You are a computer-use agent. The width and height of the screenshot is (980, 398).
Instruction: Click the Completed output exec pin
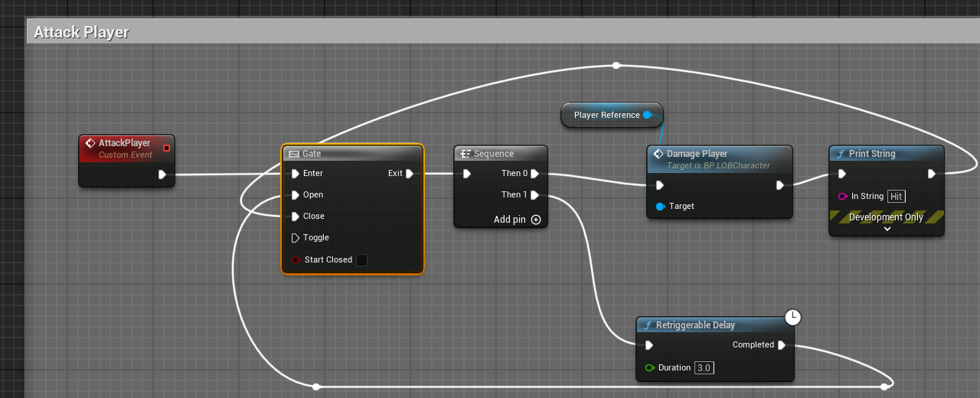[782, 345]
